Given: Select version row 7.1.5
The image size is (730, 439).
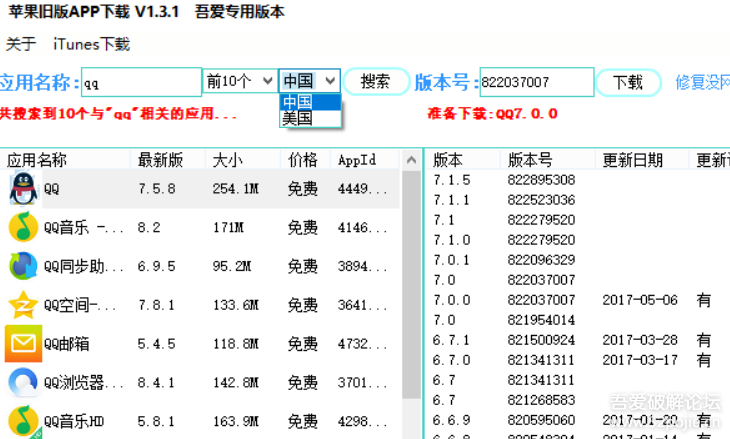Looking at the screenshot, I should coord(577,180).
